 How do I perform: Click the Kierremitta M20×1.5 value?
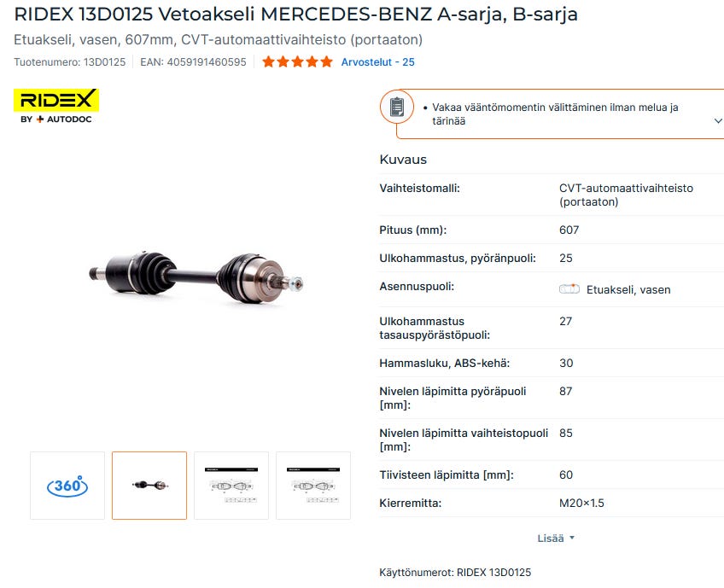click(x=581, y=503)
